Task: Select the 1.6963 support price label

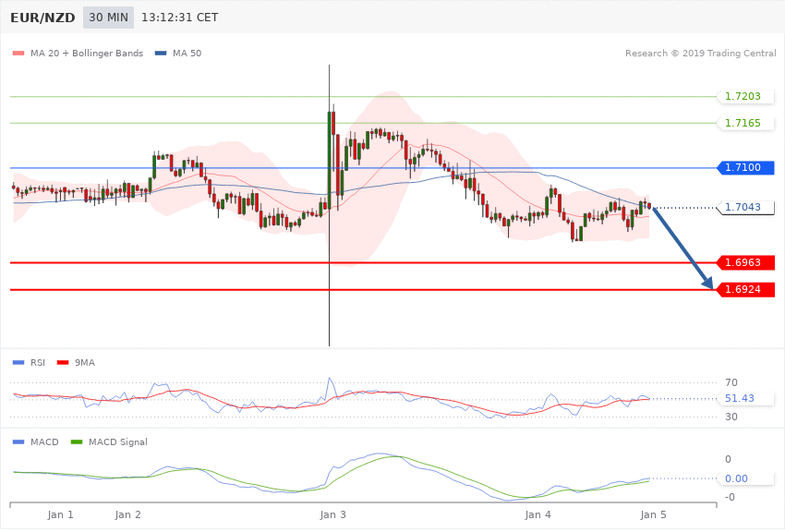Action: 746,262
